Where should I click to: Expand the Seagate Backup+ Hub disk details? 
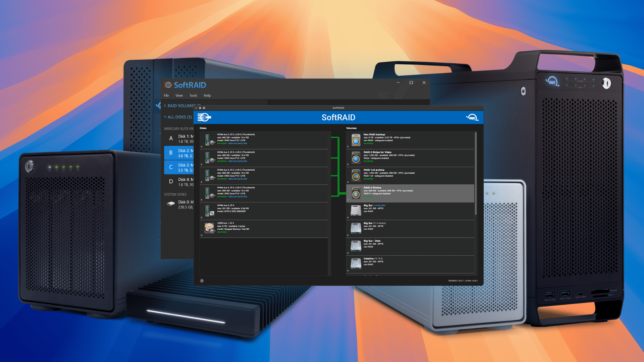click(202, 235)
